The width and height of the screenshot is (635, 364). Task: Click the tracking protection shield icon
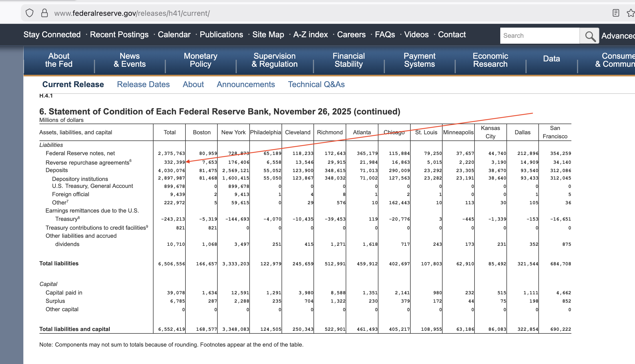[x=30, y=13]
